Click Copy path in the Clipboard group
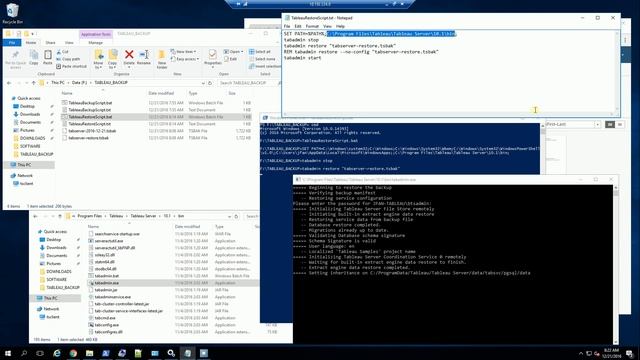This screenshot has height=360, width=640. 68,59
